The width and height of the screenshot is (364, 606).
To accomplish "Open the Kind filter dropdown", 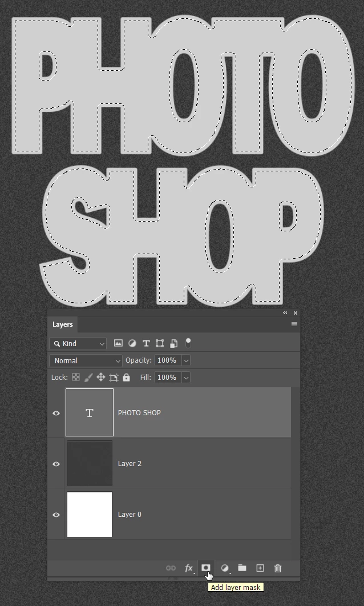I will point(78,343).
